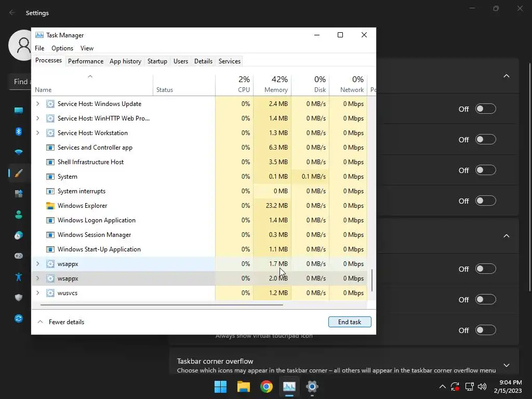Open Accounts in the Settings sidebar
Viewport: 532px width, 399px height.
click(x=19, y=215)
